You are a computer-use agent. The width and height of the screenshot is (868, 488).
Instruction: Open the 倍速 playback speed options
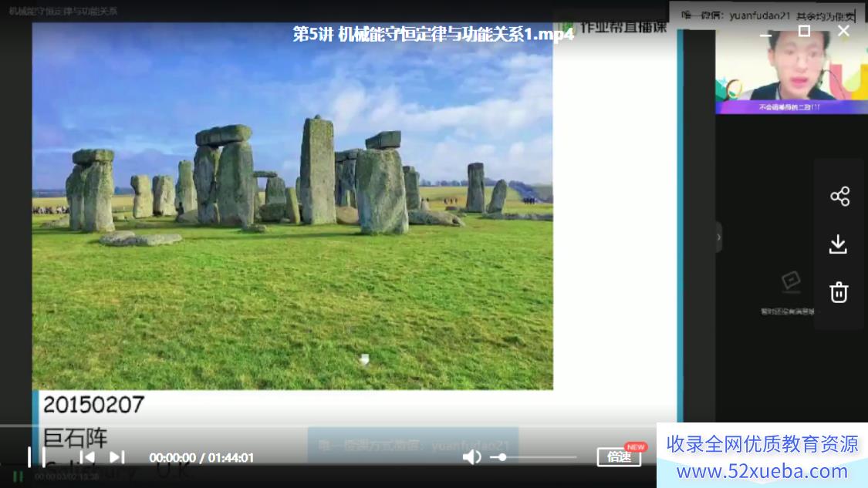tap(619, 457)
